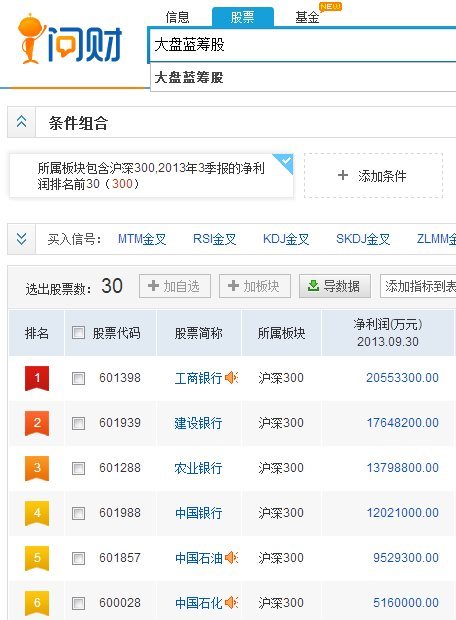Click the ZLMM金叉 signal link
Image resolution: width=456 pixels, height=620 pixels.
(x=436, y=239)
